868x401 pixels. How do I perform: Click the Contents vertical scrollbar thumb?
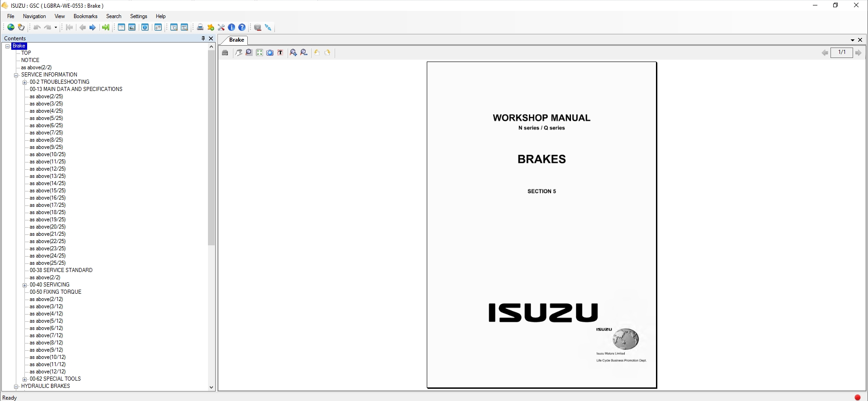pyautogui.click(x=211, y=148)
